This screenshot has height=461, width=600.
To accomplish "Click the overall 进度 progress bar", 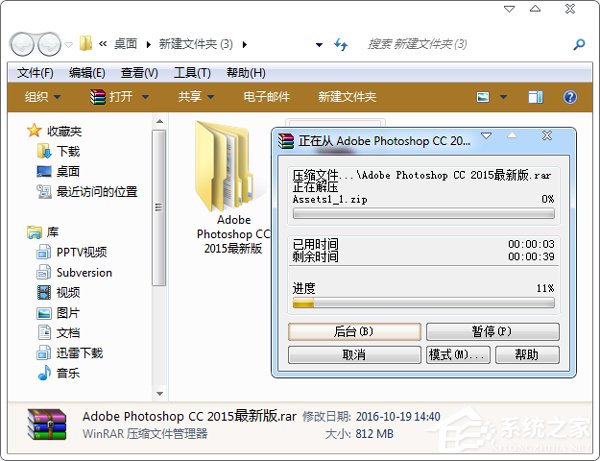I will [x=422, y=303].
